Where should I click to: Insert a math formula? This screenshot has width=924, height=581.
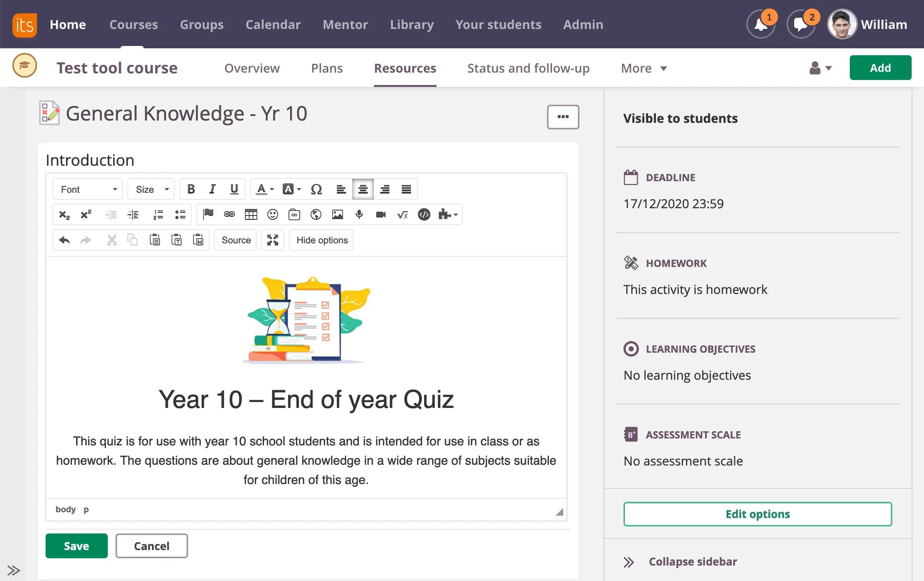(403, 214)
